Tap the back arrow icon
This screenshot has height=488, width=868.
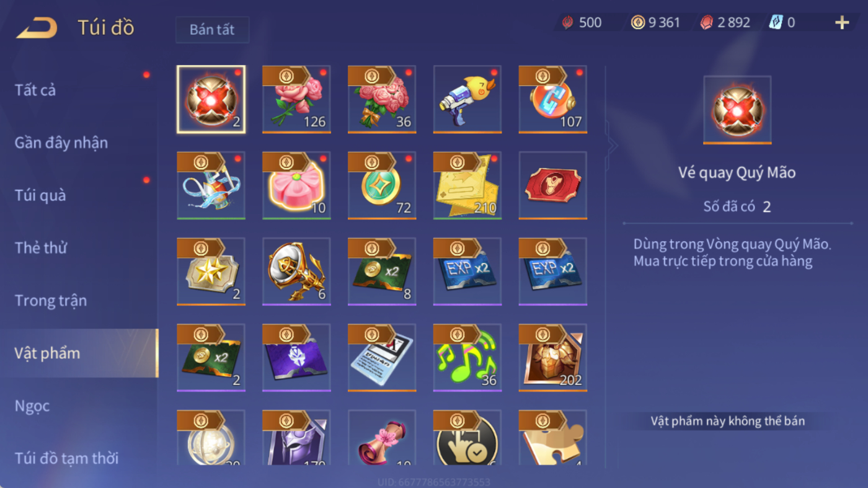(x=37, y=28)
